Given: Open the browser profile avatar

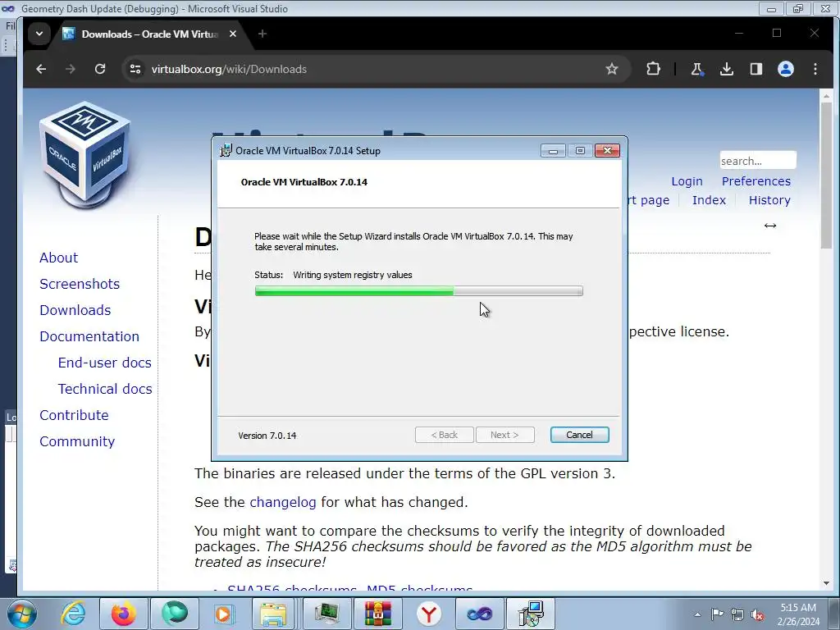Looking at the screenshot, I should click(x=785, y=69).
